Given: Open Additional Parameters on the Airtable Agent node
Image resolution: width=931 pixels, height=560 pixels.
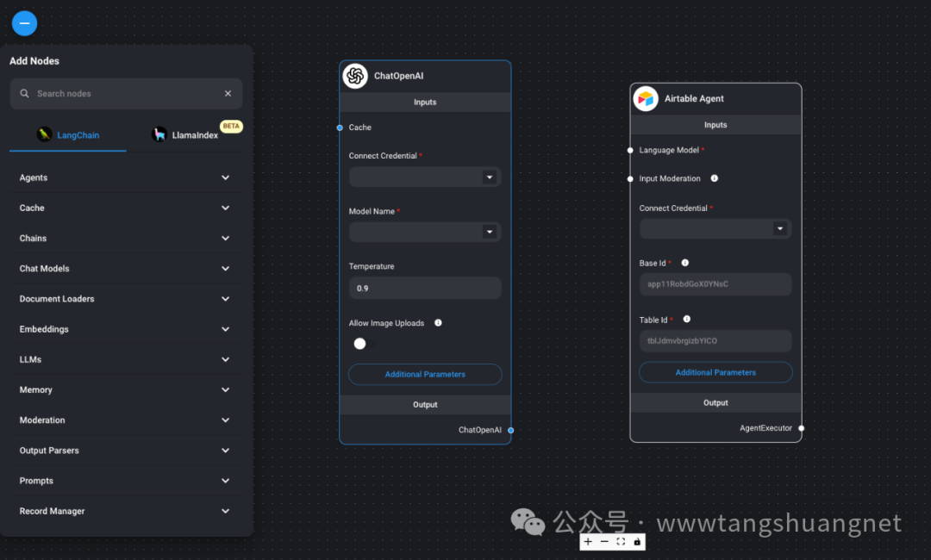Looking at the screenshot, I should click(x=715, y=372).
